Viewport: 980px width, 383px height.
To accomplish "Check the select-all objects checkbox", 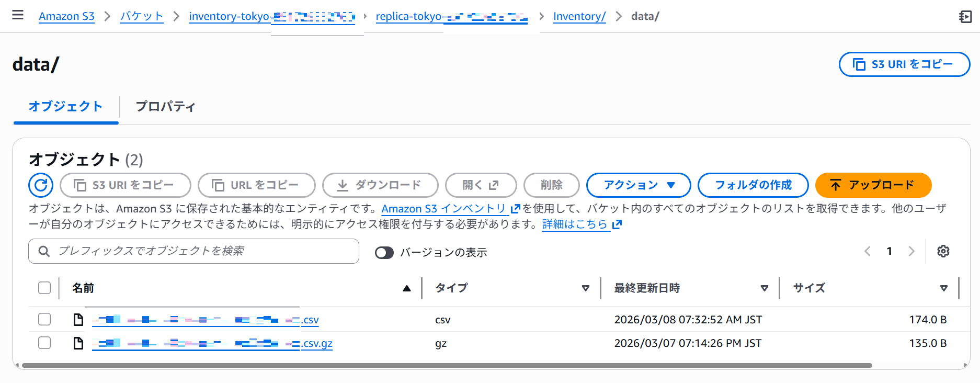I will (44, 288).
